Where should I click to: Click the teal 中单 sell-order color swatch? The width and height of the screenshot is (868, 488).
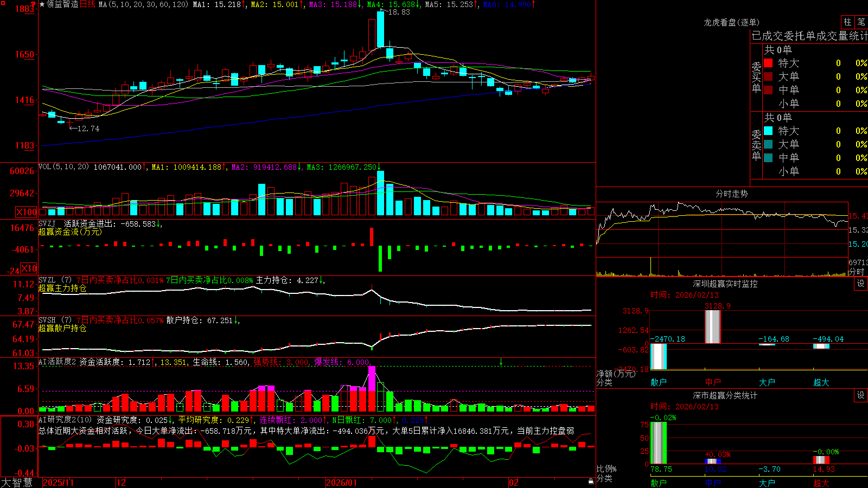point(768,157)
